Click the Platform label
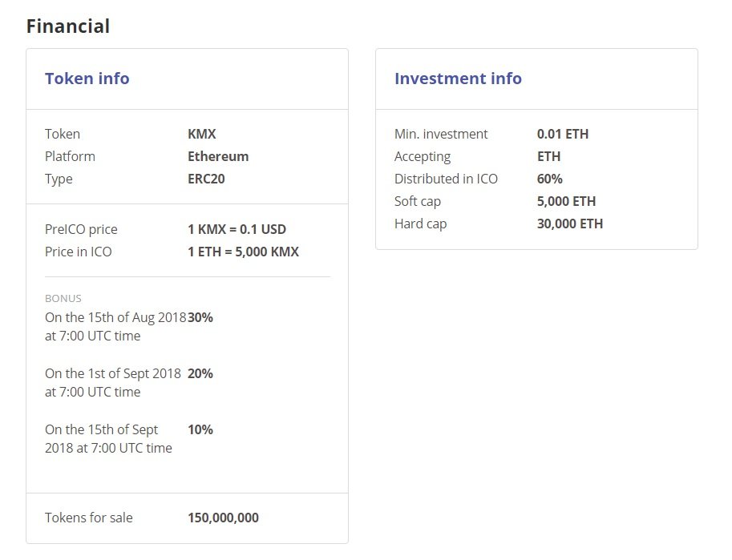The width and height of the screenshot is (732, 560). pos(70,156)
